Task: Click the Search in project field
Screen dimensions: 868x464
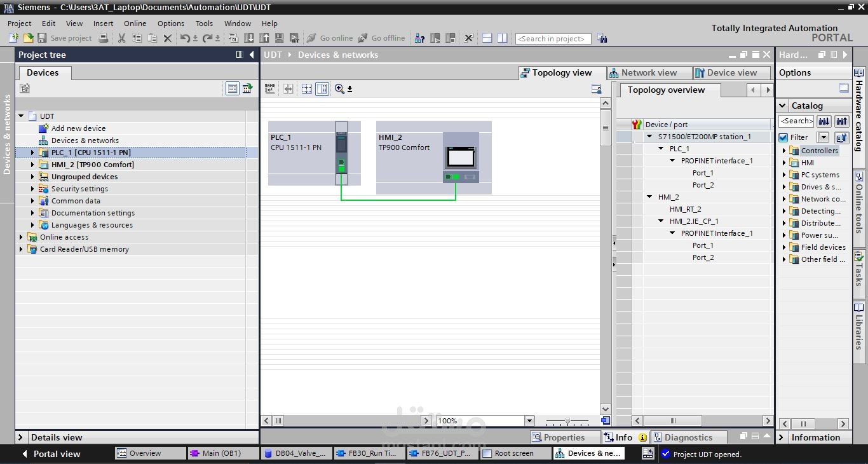Action: click(x=553, y=39)
